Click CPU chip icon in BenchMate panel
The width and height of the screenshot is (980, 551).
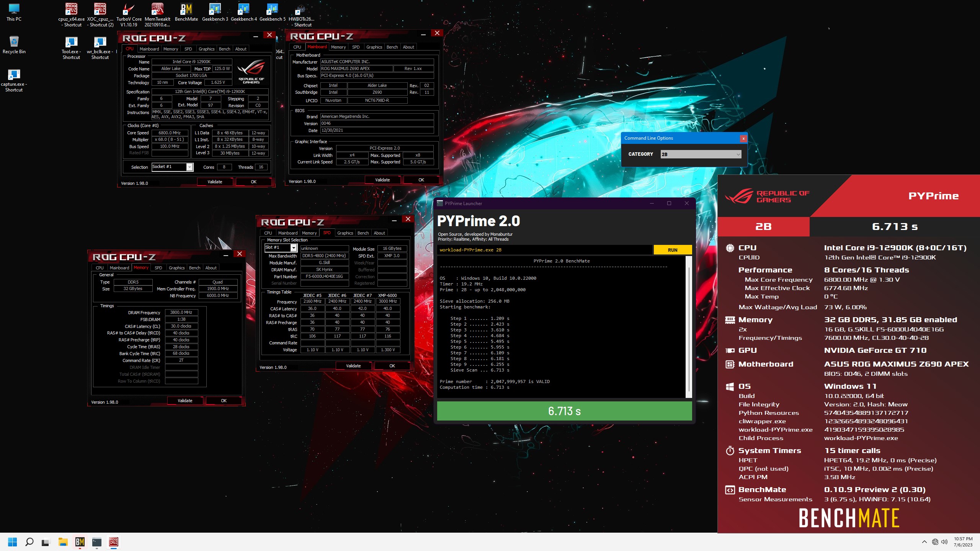click(x=730, y=248)
